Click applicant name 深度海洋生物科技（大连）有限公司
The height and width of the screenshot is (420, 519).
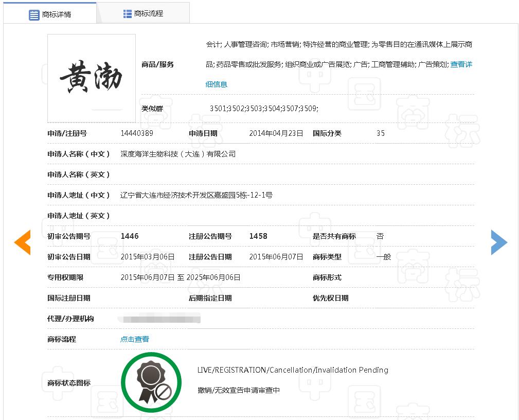click(178, 154)
